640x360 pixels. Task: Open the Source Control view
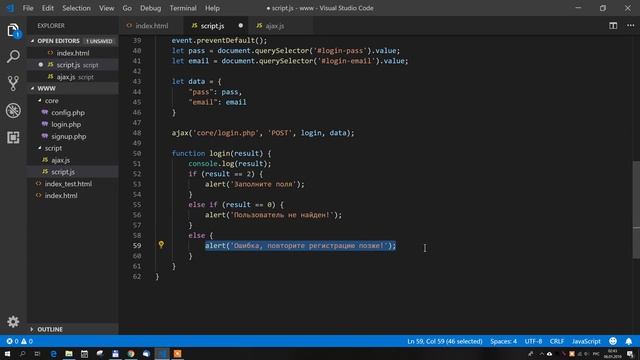click(x=13, y=83)
